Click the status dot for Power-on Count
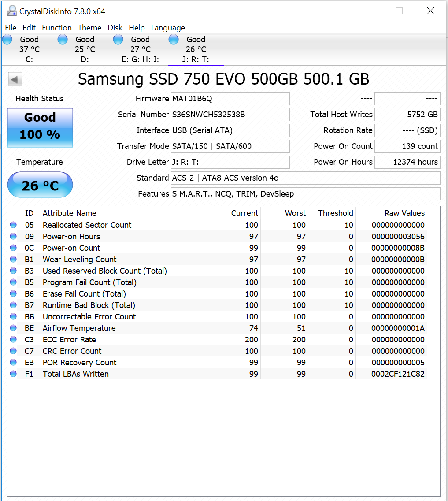448x501 pixels. 13,248
